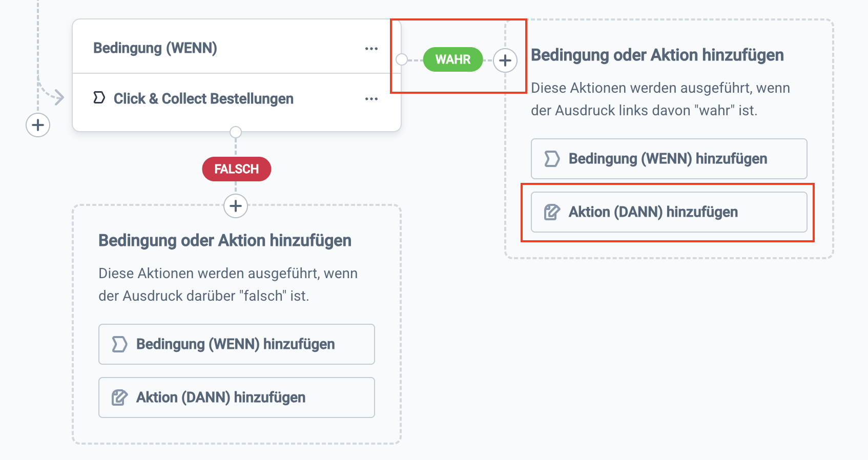The image size is (868, 460).
Task: Click the plus icon next to WAHR
Action: (505, 60)
